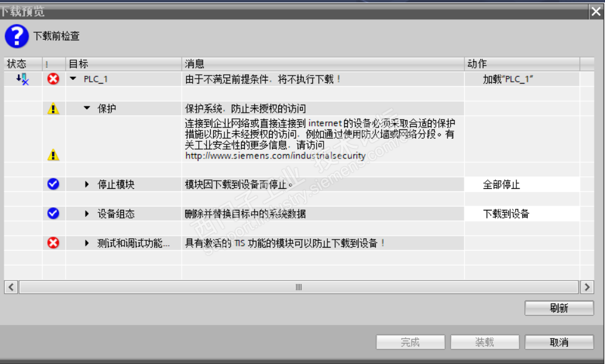This screenshot has width=605, height=364.
Task: Click the yellow warning icon beside the siemens link
Action: (53, 155)
